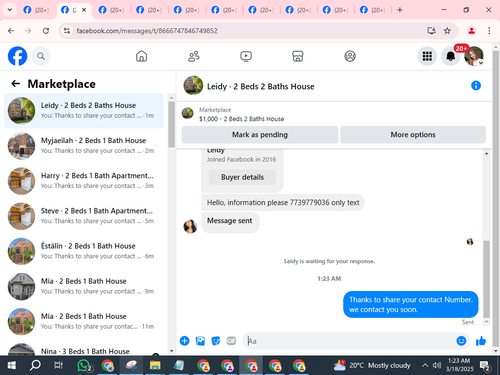Open WhatsApp from the taskbar
Viewport: 500px width, 375px height.
(84, 366)
